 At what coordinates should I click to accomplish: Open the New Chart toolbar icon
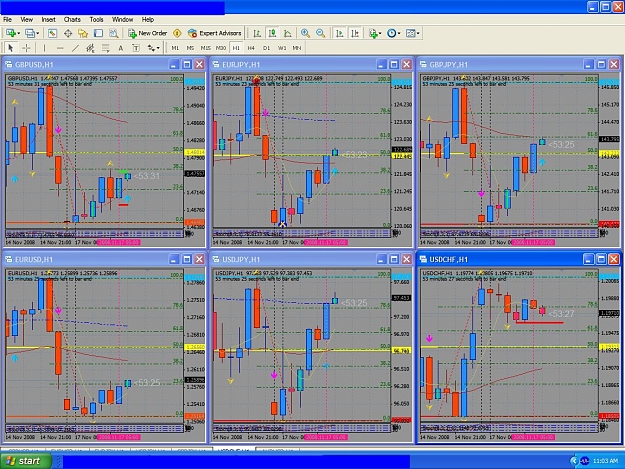(10, 33)
